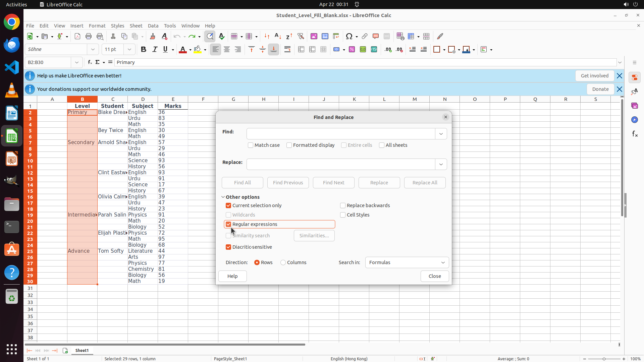Open the sidebar Navigator icon
Viewport: 644px width, 362px height.
tap(634, 120)
